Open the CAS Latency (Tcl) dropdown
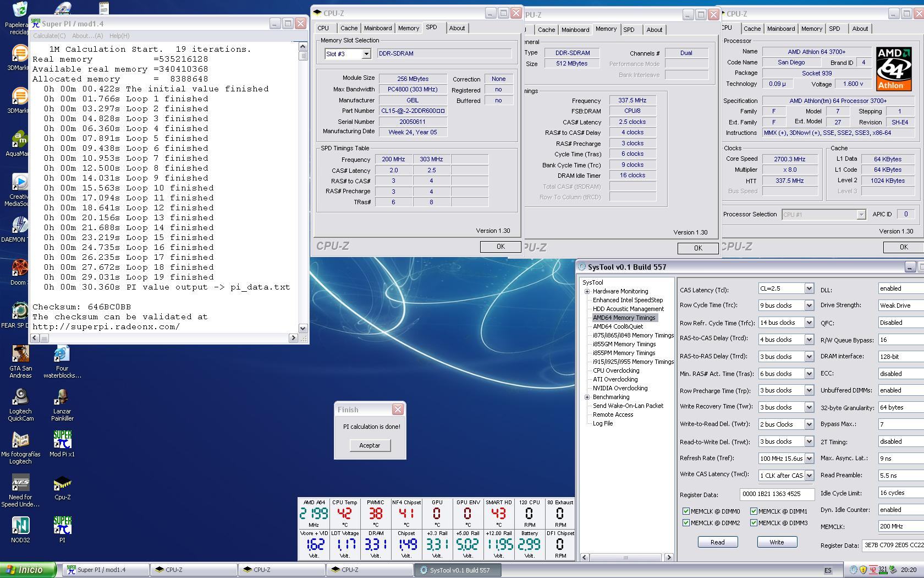The height and width of the screenshot is (578, 924). pos(809,288)
